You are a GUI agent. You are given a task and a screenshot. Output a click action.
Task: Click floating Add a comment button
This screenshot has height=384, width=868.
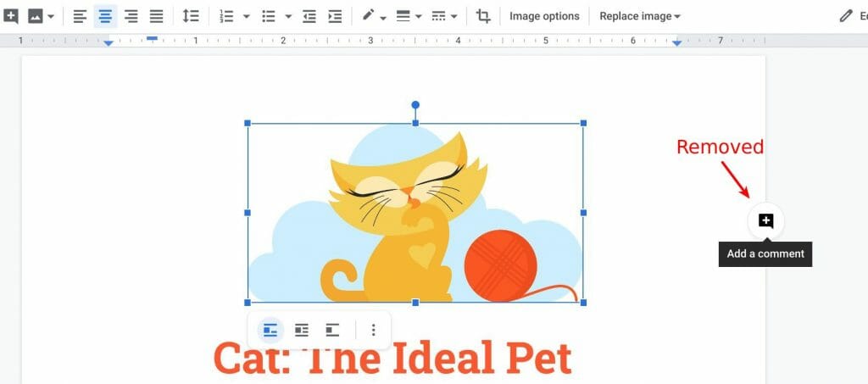pyautogui.click(x=765, y=220)
